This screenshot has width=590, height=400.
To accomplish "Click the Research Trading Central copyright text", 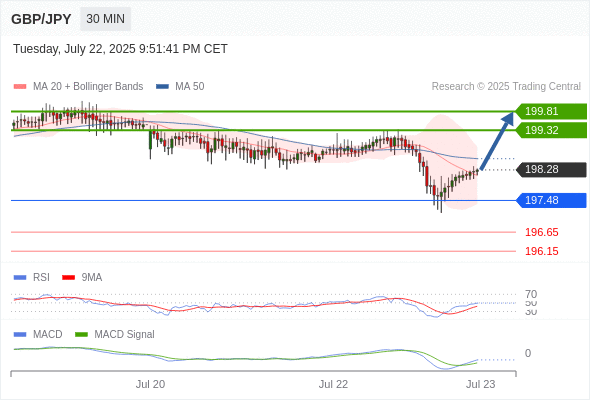I will click(506, 87).
